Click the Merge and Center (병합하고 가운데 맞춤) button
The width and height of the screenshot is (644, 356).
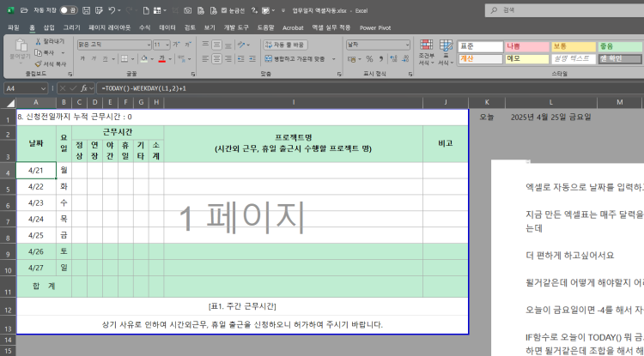click(295, 59)
